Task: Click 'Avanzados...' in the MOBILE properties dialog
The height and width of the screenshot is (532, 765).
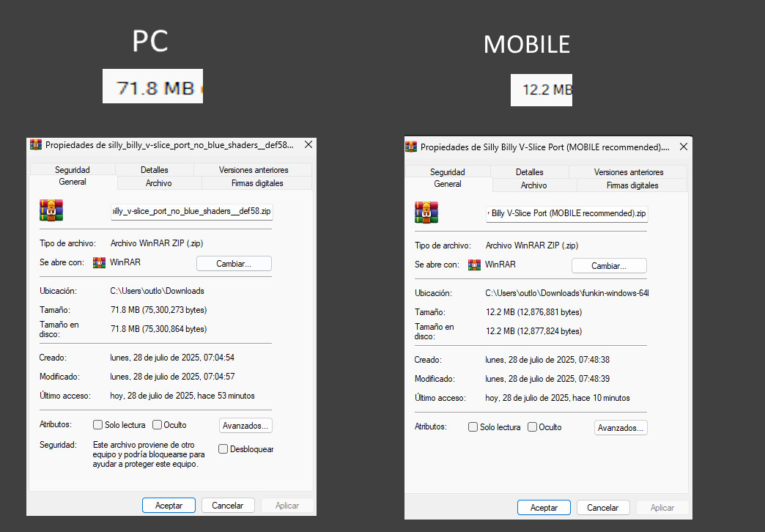Action: tap(620, 427)
